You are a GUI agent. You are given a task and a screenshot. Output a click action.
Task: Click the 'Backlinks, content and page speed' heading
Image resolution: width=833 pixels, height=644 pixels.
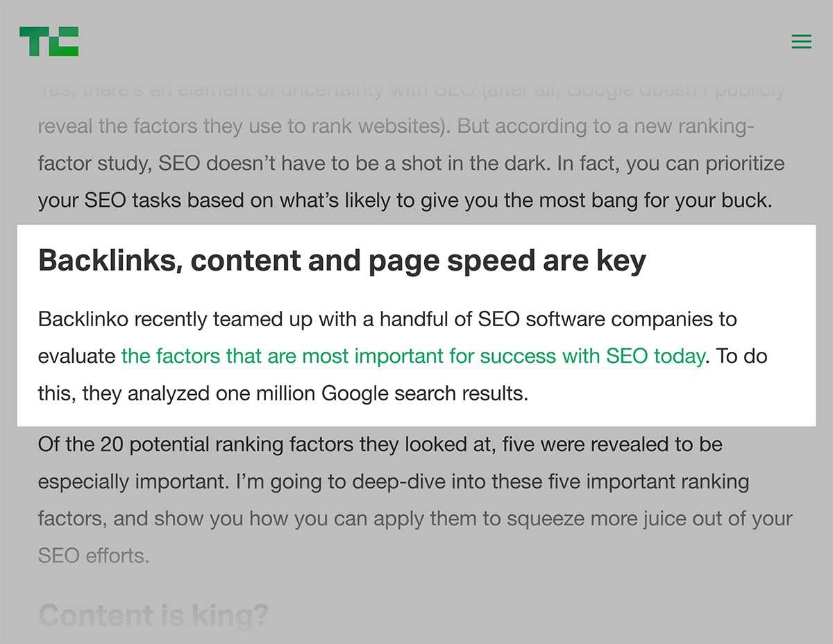click(x=342, y=261)
